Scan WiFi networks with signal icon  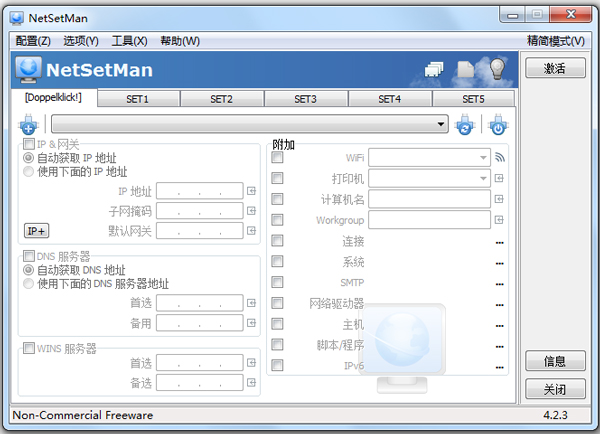(x=499, y=157)
